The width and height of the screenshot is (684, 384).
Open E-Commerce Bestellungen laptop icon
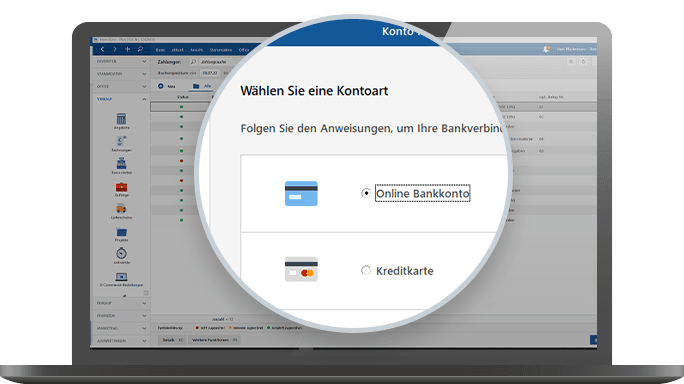pyautogui.click(x=121, y=277)
